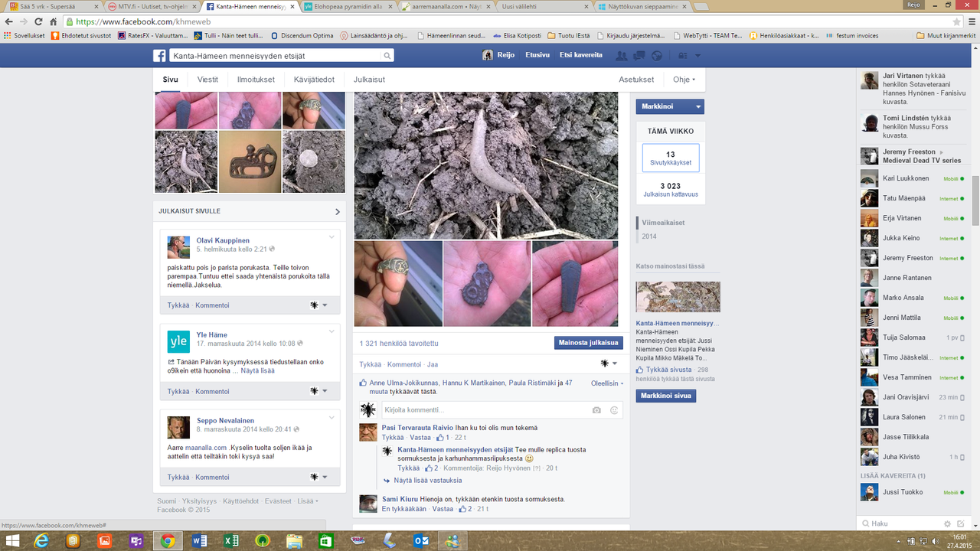Click Facebook logo in top blue bar
Image resolution: width=980 pixels, height=551 pixels.
(x=159, y=56)
